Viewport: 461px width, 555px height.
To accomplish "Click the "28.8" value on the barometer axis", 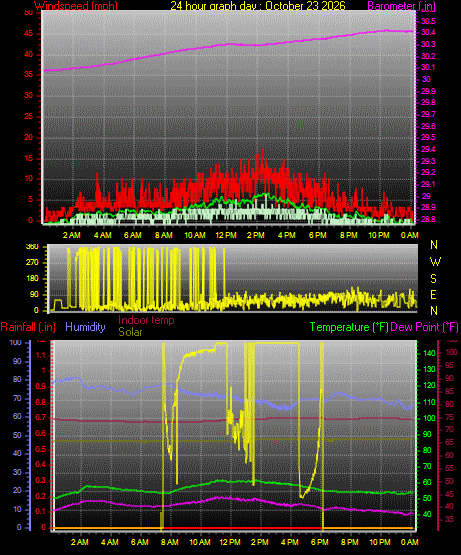I will 428,219.
